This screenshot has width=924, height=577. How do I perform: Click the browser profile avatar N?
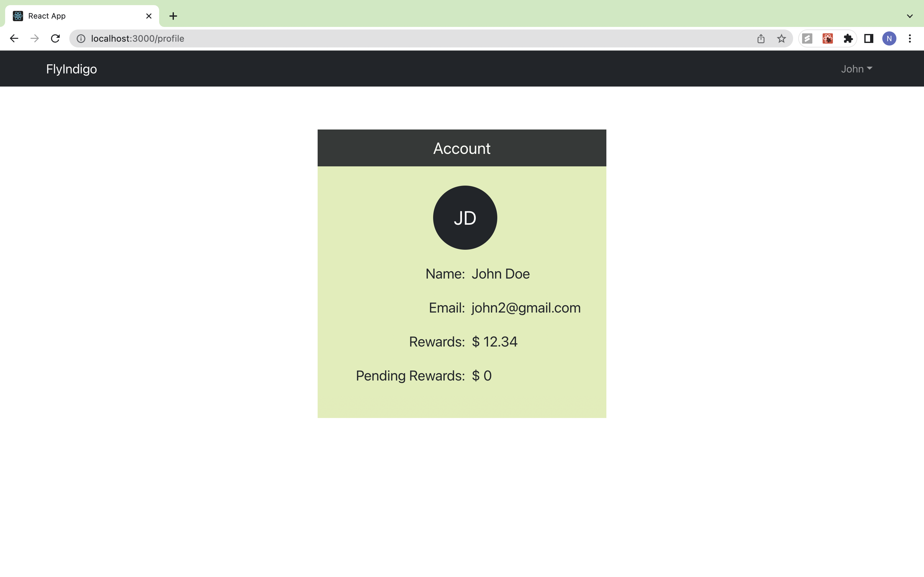[x=889, y=38]
